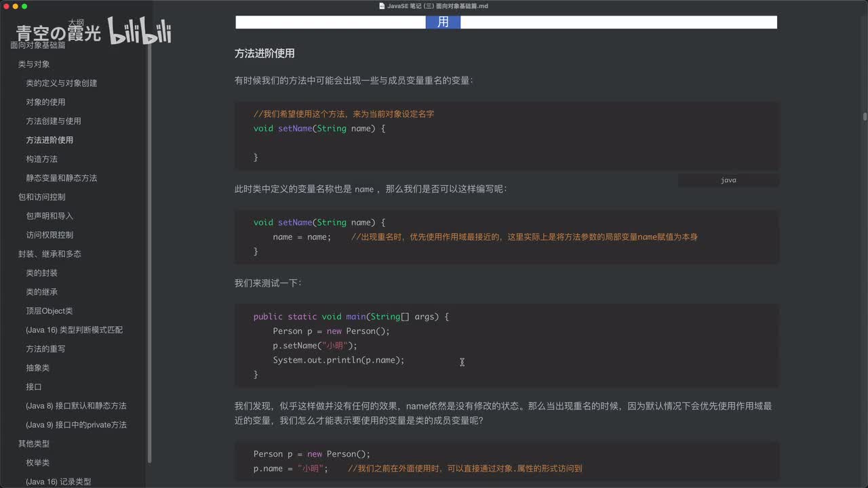Go to 方法的重写 section
Viewport: 868px width, 488px height.
45,349
